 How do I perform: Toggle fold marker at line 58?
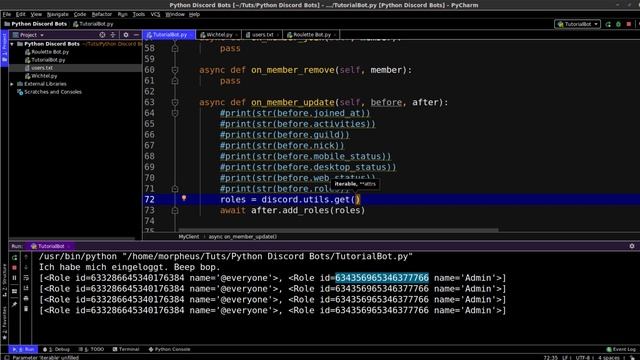tap(175, 49)
